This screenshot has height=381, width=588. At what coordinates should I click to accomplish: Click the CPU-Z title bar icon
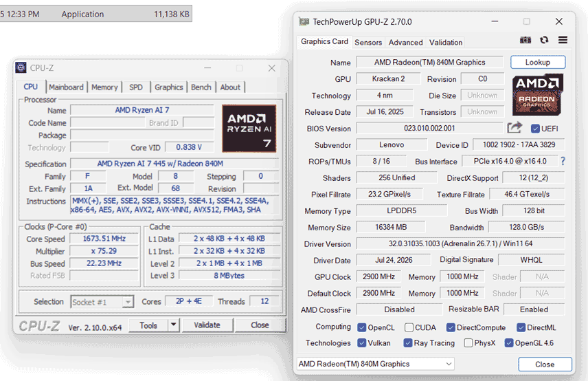tap(21, 67)
